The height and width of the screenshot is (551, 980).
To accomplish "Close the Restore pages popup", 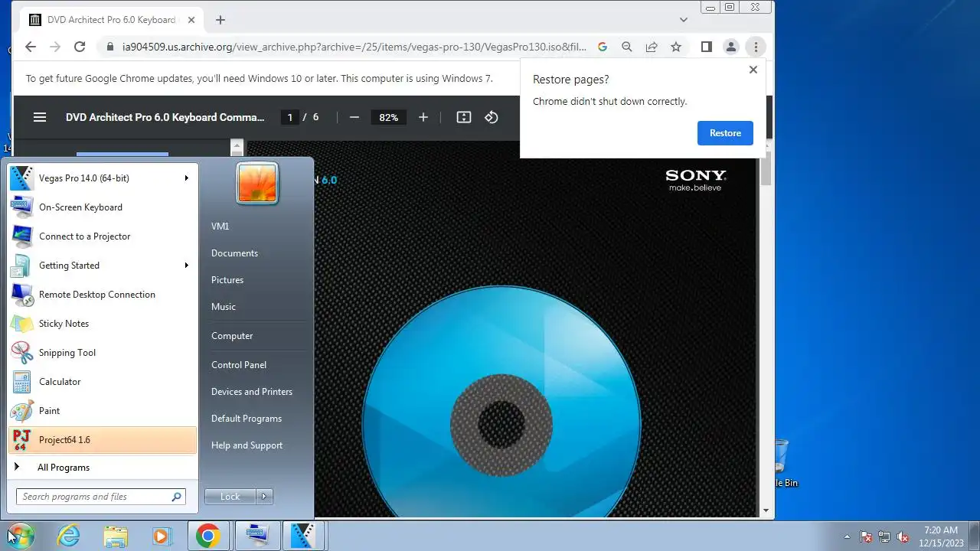I will [x=753, y=70].
